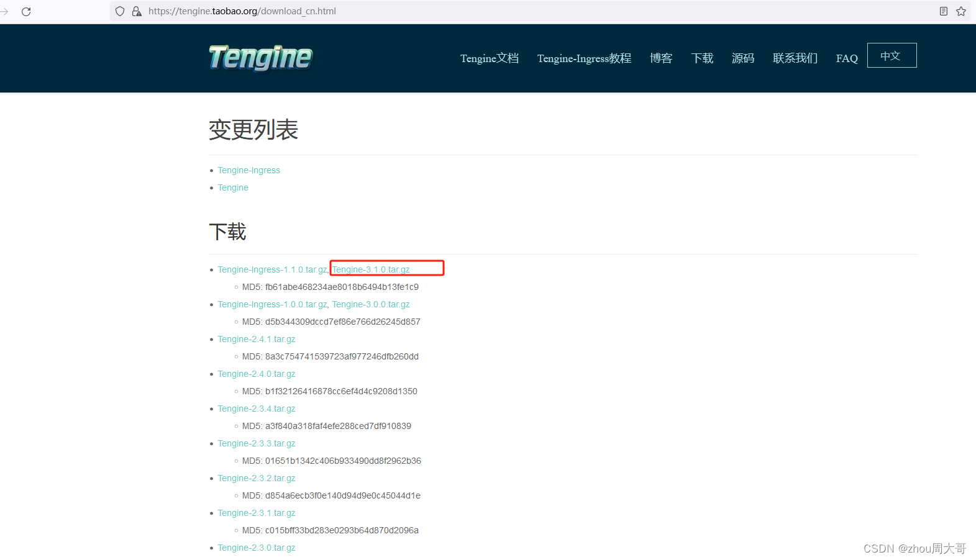Toggle reader view icon in address bar
This screenshot has height=560, width=976.
pos(944,11)
